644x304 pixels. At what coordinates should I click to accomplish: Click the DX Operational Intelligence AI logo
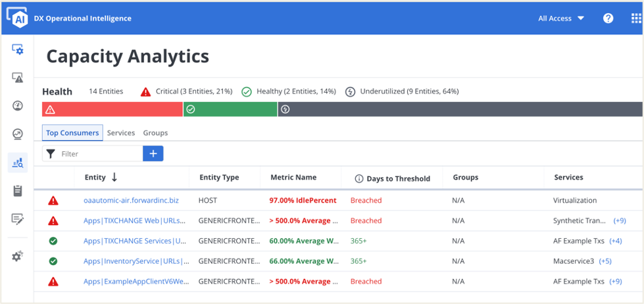click(16, 18)
